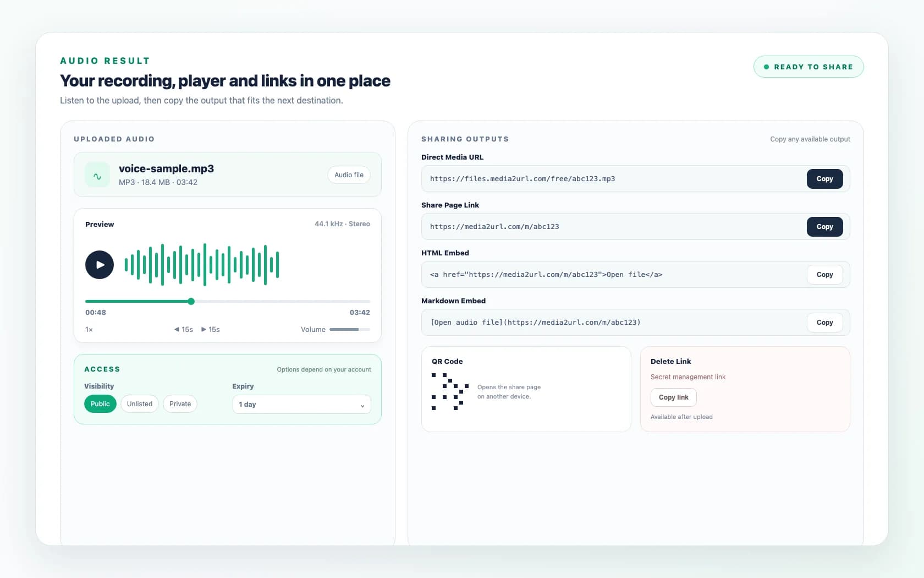Click the audio waveform visualization

(202, 265)
